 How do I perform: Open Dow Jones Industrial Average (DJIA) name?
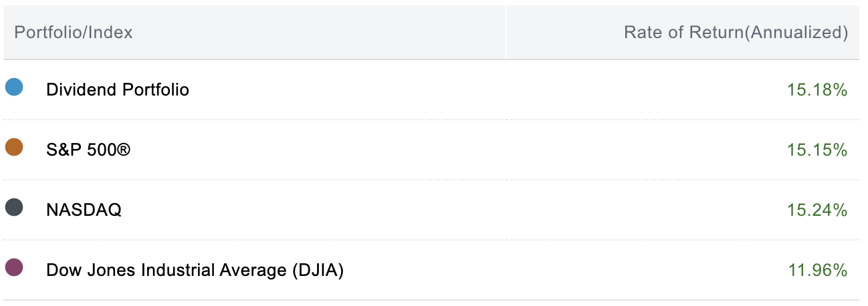point(195,271)
